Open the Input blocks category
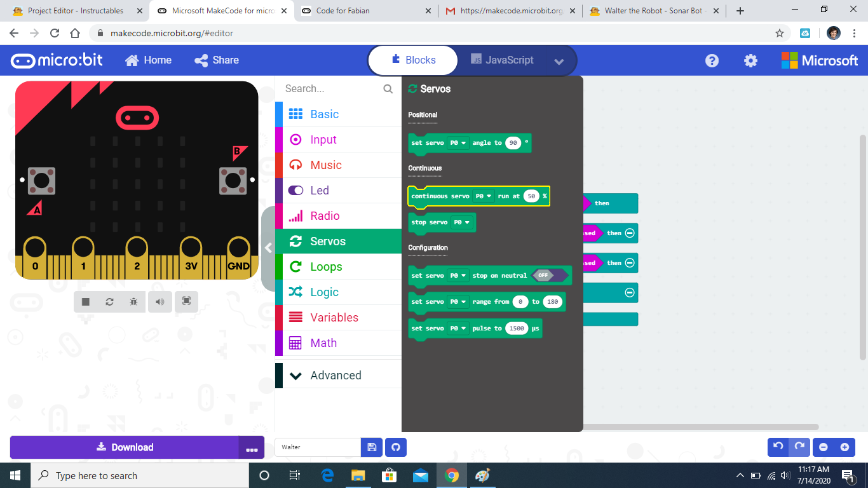Screen dimensions: 868x488 pyautogui.click(x=338, y=140)
